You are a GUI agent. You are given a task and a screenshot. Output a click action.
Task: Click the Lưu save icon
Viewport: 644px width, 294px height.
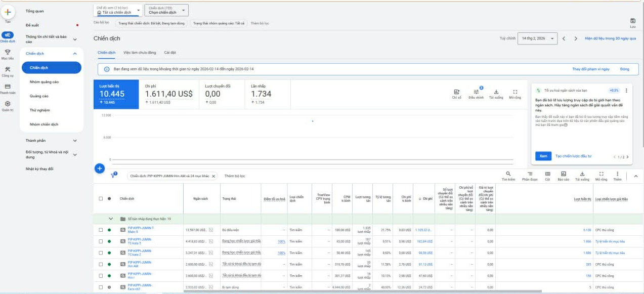tap(633, 21)
